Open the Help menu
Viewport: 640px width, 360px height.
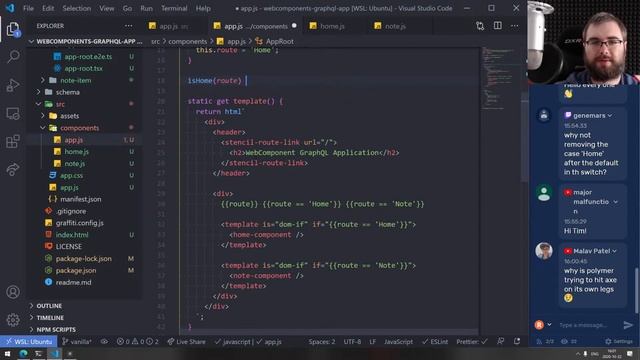click(x=203, y=8)
